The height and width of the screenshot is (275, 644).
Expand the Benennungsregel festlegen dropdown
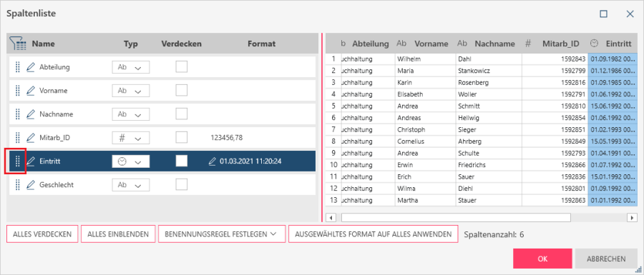point(220,234)
